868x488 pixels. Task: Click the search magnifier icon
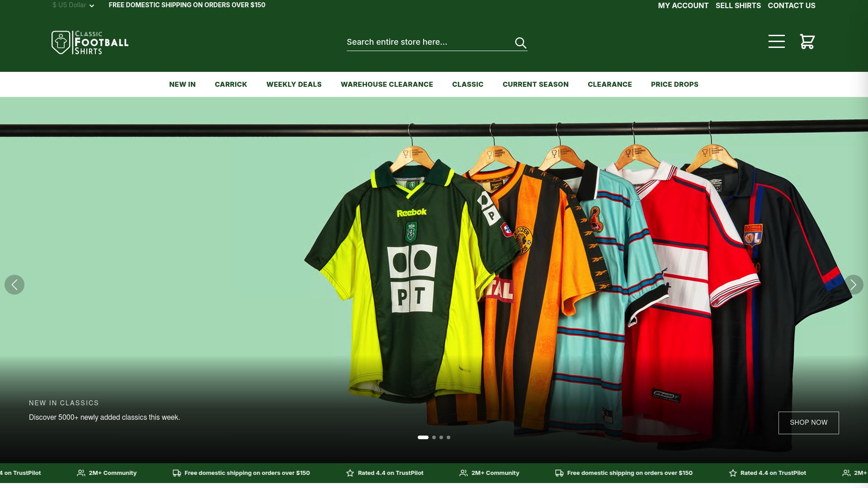(520, 42)
